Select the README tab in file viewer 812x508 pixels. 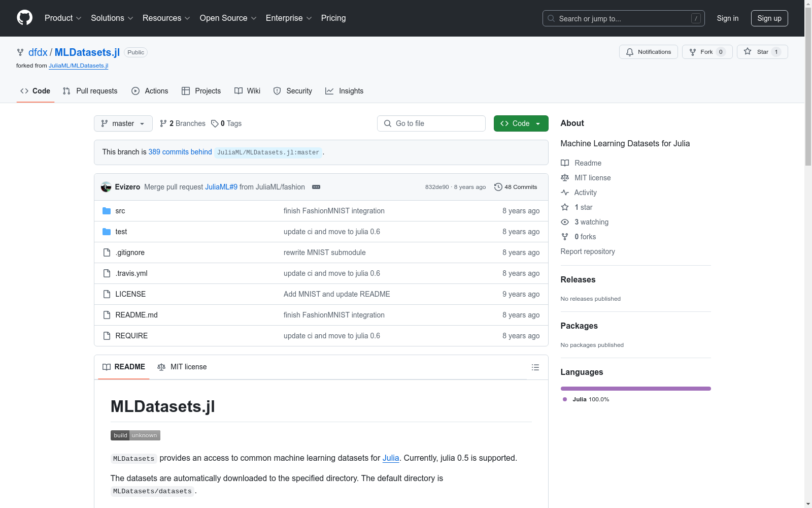(124, 367)
